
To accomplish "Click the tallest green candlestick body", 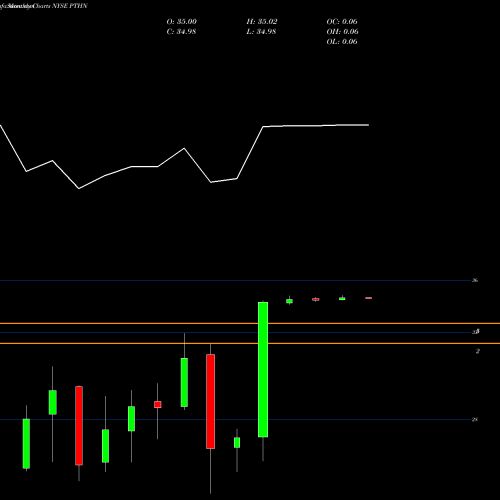I will [x=263, y=369].
